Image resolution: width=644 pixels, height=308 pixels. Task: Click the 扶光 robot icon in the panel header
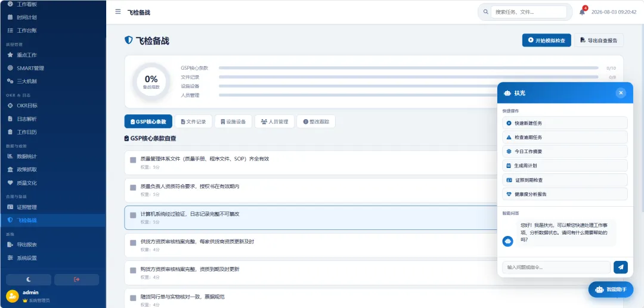(x=507, y=93)
